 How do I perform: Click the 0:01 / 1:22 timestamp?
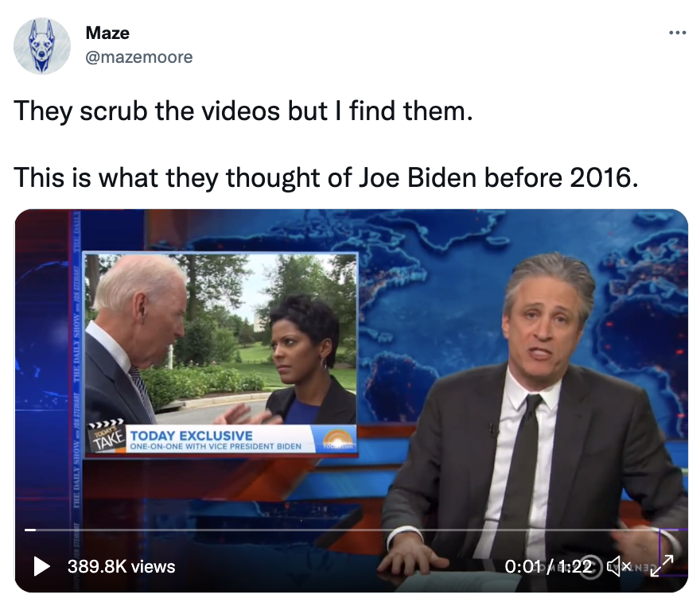548,567
